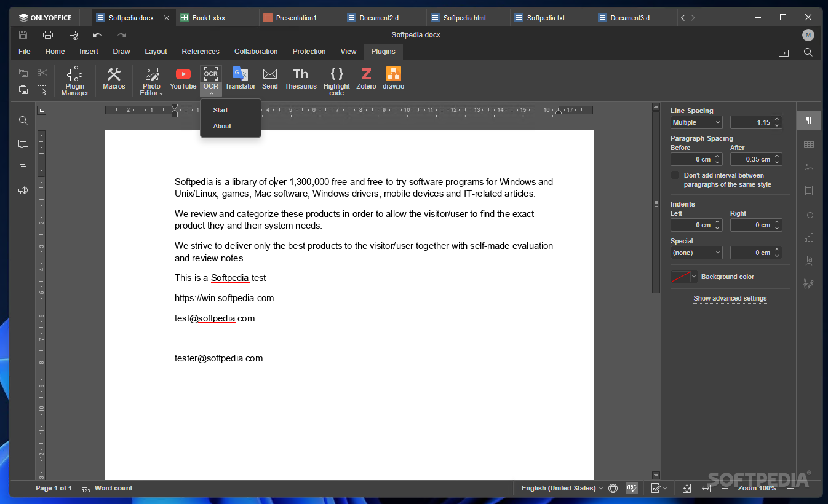This screenshot has width=828, height=504.
Task: Open the Highlight code plugin
Action: click(x=336, y=81)
